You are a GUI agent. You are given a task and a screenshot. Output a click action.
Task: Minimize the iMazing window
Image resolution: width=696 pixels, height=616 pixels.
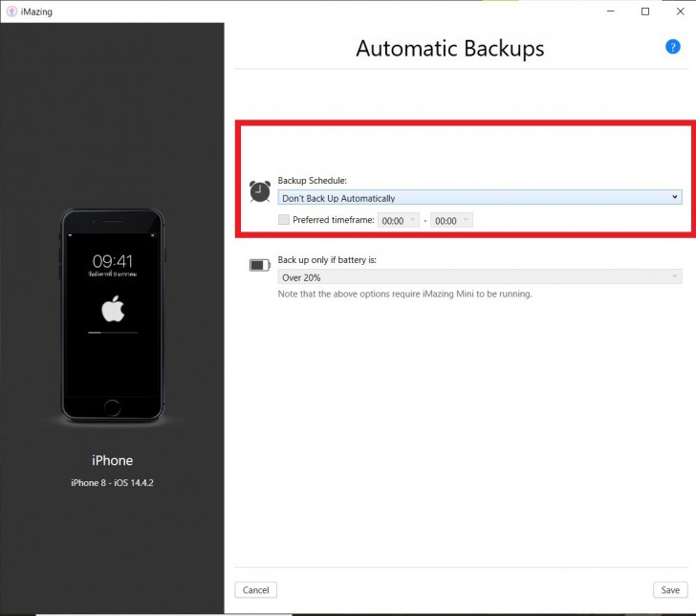[x=611, y=11]
